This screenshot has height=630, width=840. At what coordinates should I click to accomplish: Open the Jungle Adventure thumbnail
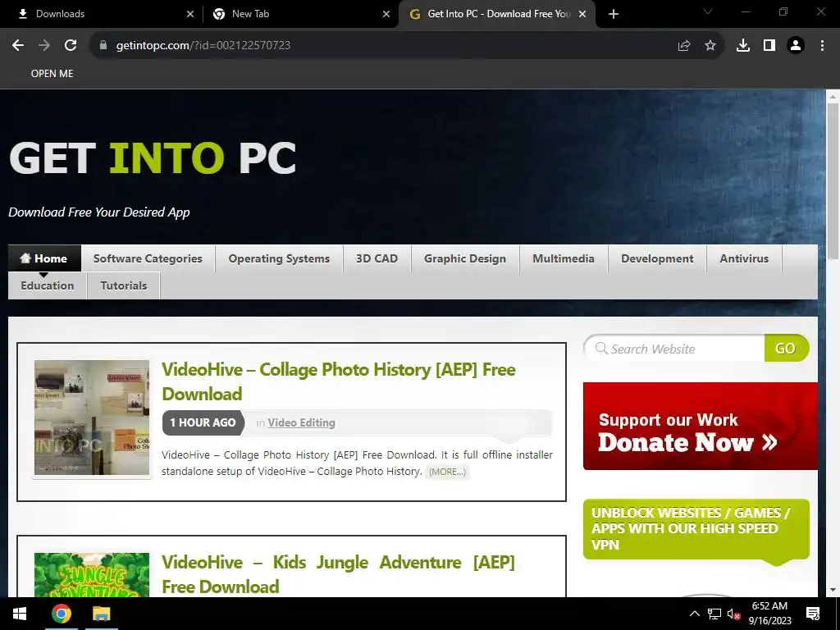tap(92, 575)
